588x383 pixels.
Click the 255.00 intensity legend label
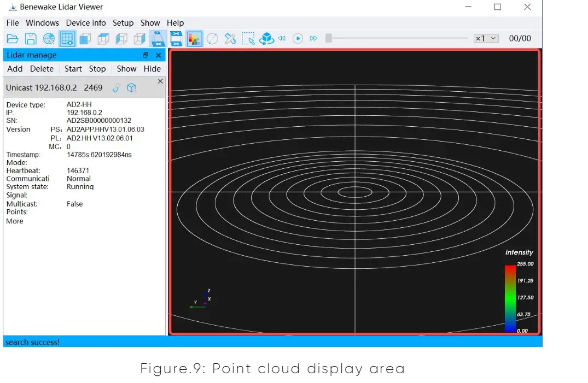[526, 264]
